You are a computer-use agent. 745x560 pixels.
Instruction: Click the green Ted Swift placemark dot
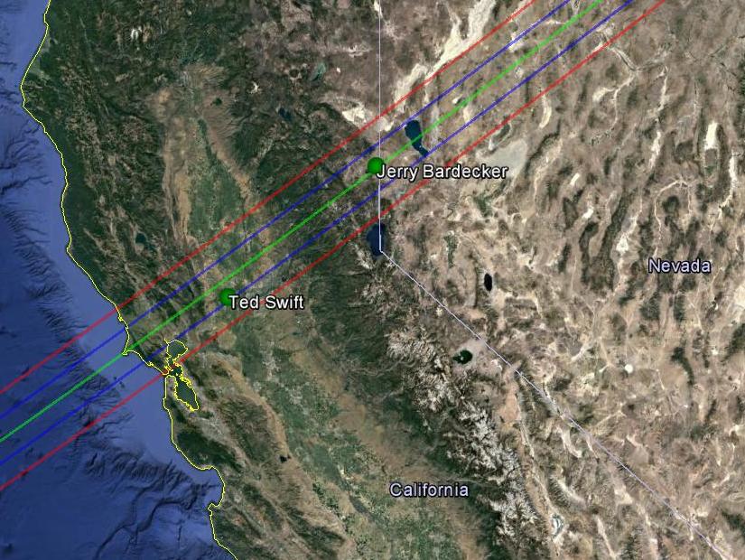point(228,297)
